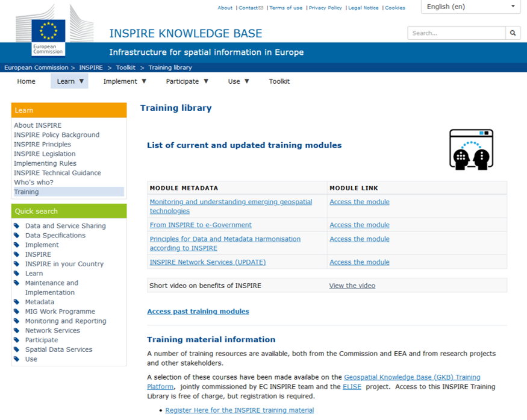This screenshot has height=420, width=527.
Task: Expand the Participate menu arrow
Action: pyautogui.click(x=206, y=81)
